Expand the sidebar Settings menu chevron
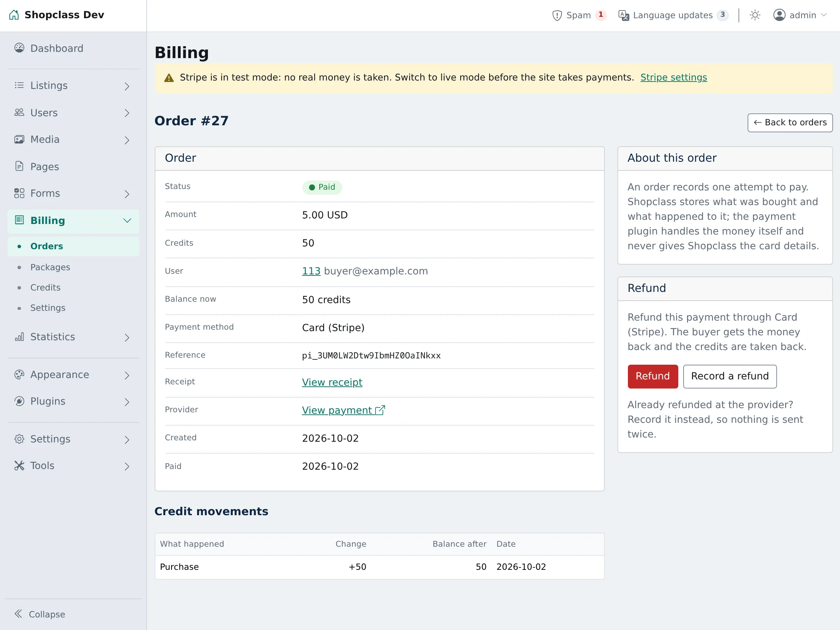840x630 pixels. pyautogui.click(x=127, y=440)
